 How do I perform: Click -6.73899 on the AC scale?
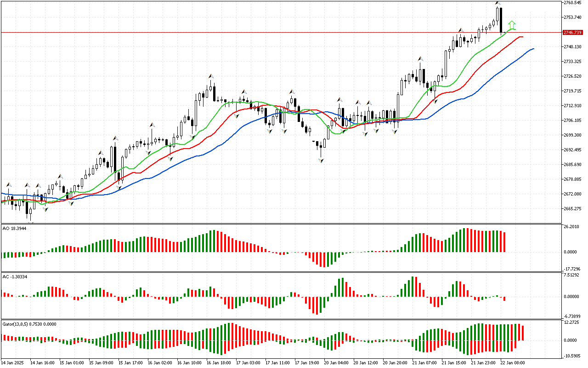[x=572, y=316]
